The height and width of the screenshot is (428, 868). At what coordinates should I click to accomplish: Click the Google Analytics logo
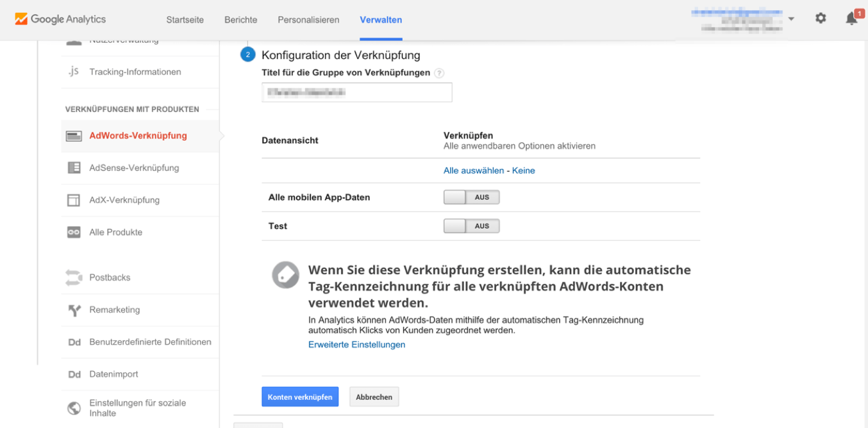[60, 19]
